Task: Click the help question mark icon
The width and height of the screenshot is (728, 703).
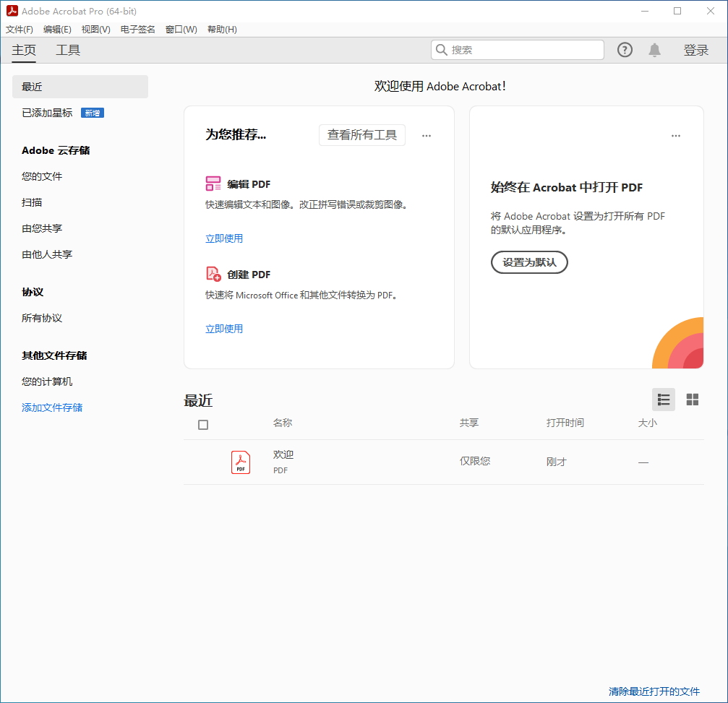Action: pos(625,50)
